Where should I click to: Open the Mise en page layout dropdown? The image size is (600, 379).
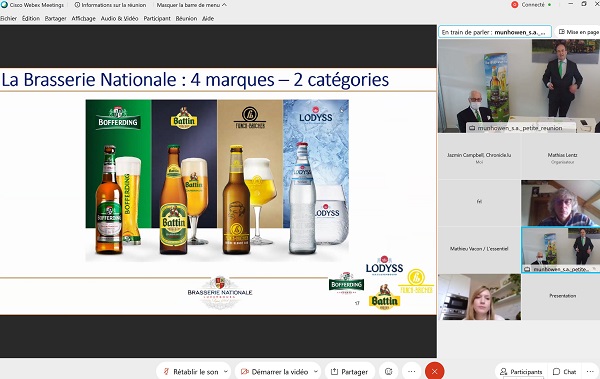pos(578,32)
